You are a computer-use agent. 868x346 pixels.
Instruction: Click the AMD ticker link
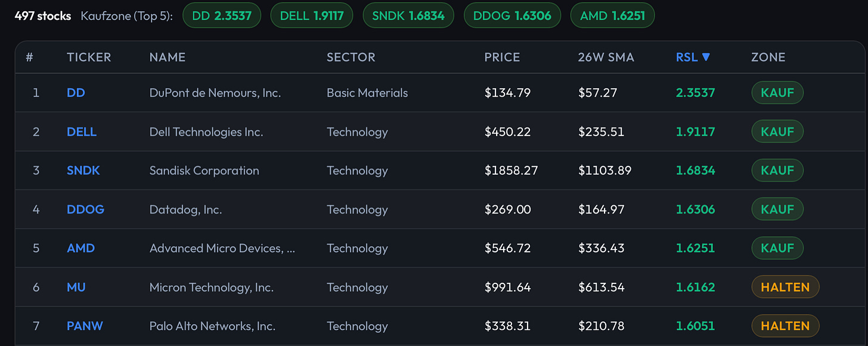pos(80,248)
